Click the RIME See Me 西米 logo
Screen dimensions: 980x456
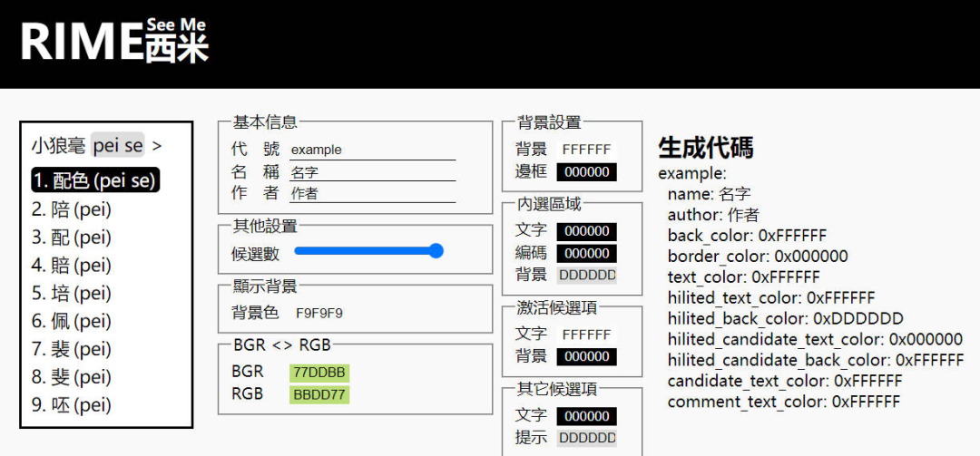tap(114, 41)
